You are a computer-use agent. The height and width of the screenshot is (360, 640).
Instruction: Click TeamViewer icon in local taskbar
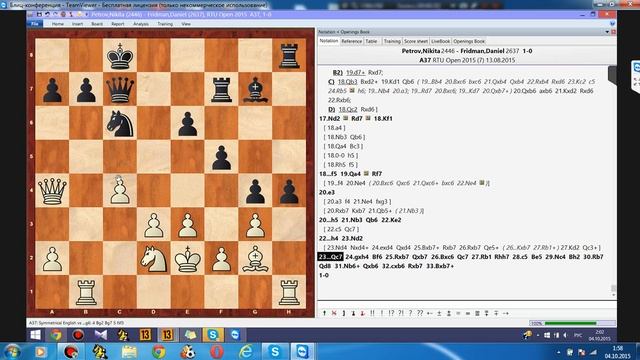(302, 351)
